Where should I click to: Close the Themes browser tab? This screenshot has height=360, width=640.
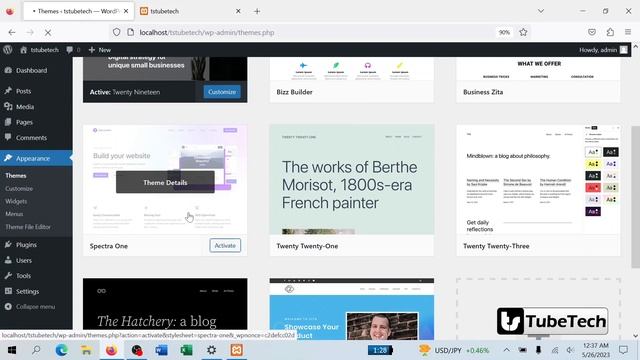tap(126, 11)
